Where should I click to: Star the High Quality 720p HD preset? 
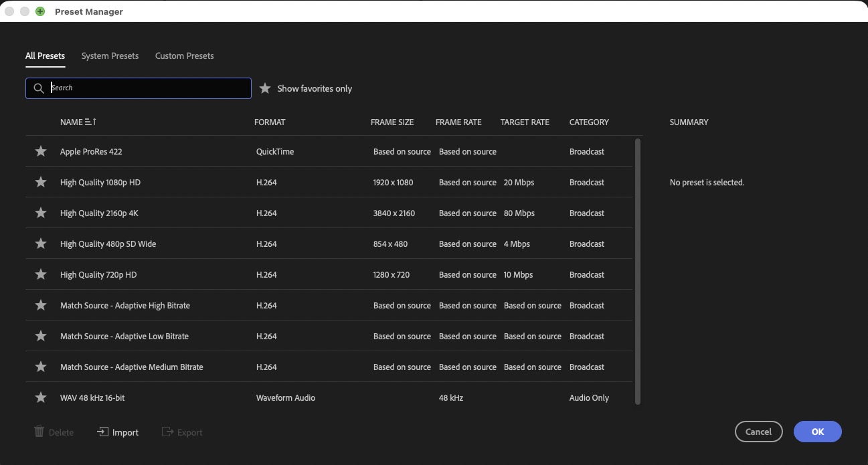(41, 274)
